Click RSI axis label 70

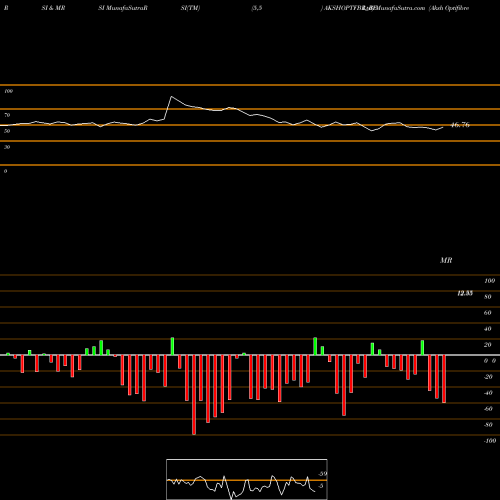click(7, 115)
